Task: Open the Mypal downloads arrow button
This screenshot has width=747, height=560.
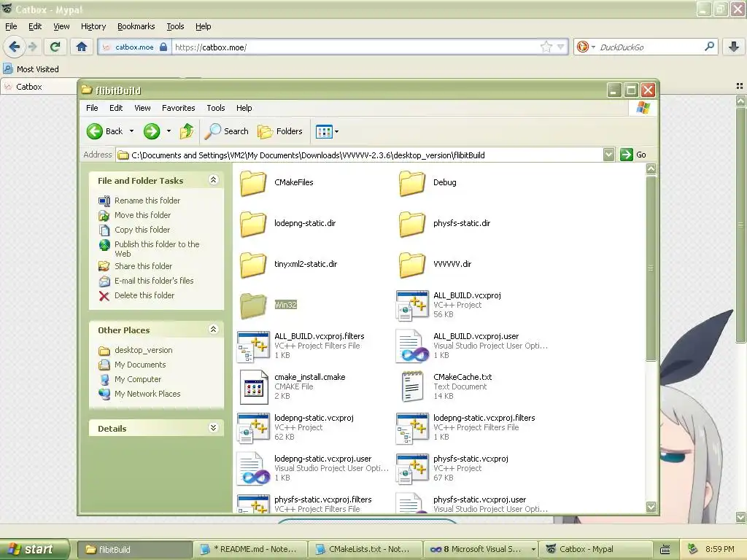Action: tap(733, 47)
